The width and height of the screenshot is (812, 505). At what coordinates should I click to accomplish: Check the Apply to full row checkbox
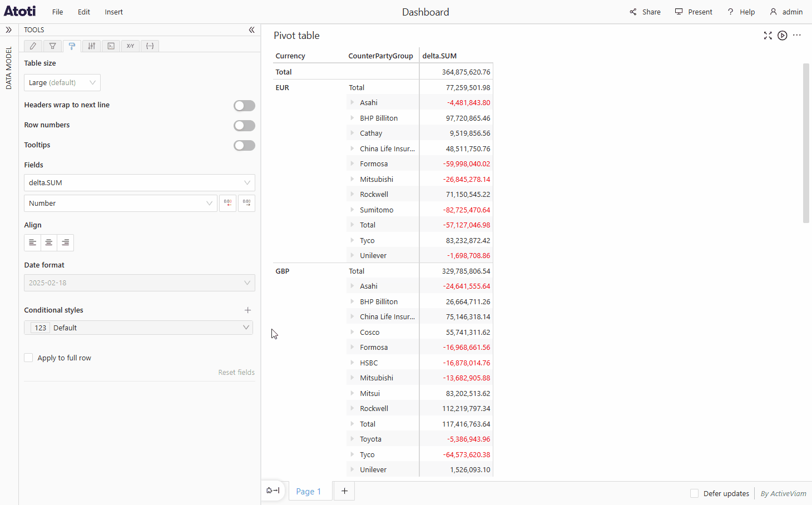pyautogui.click(x=28, y=357)
